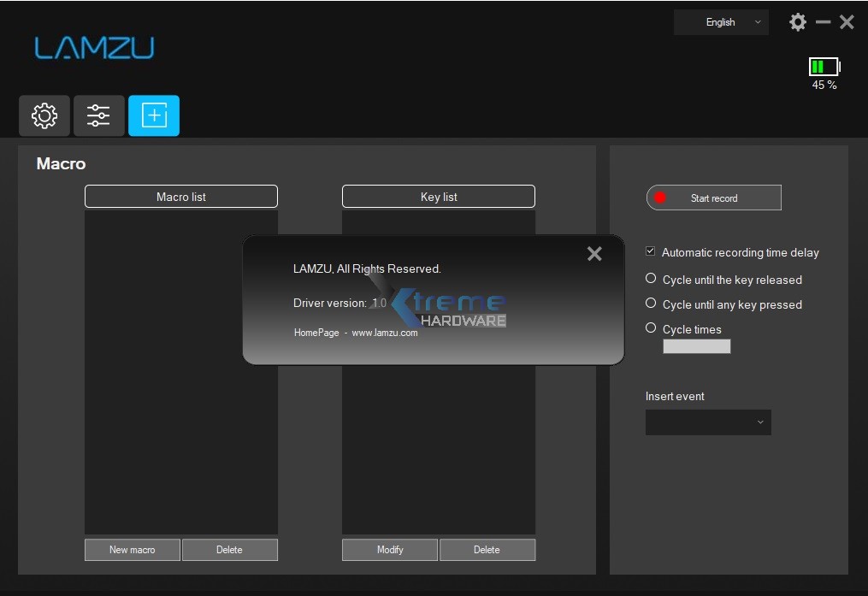Open the Macro list header
The height and width of the screenshot is (596, 868).
(180, 196)
